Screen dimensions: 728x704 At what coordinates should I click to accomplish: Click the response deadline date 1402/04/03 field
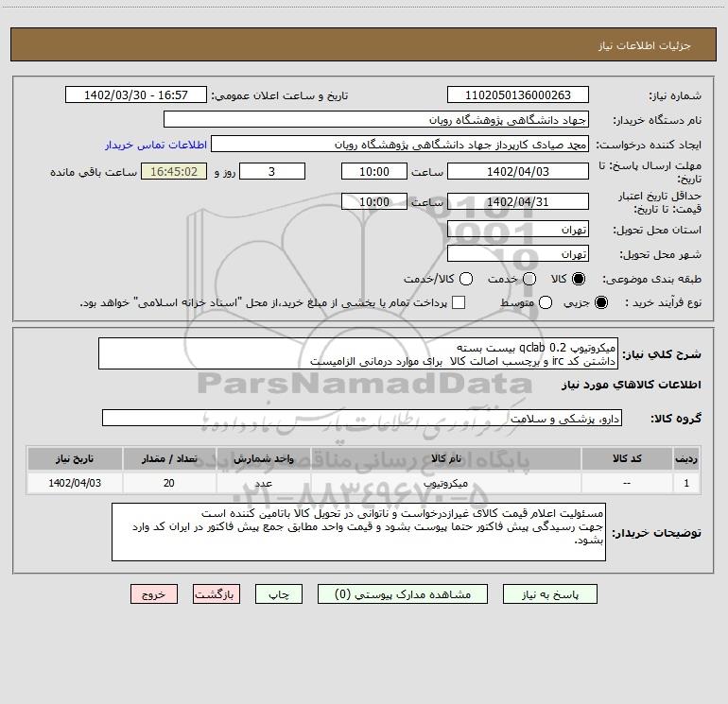518,171
